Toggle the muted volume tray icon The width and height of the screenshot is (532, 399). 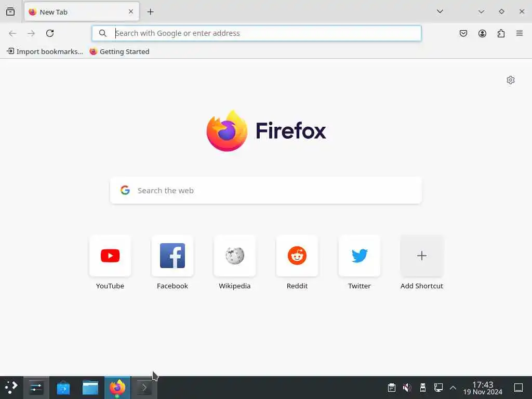(x=407, y=388)
